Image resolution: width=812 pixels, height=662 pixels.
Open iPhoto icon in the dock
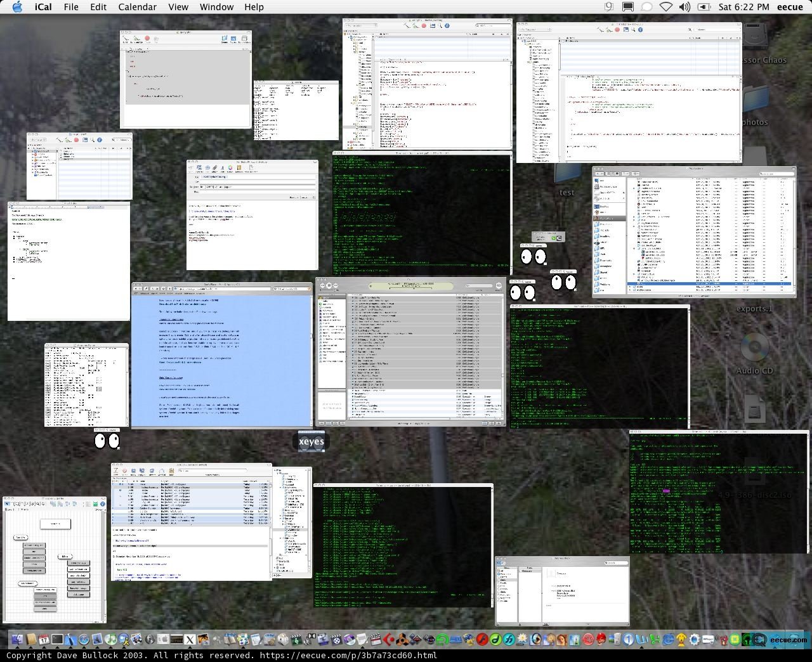click(136, 639)
